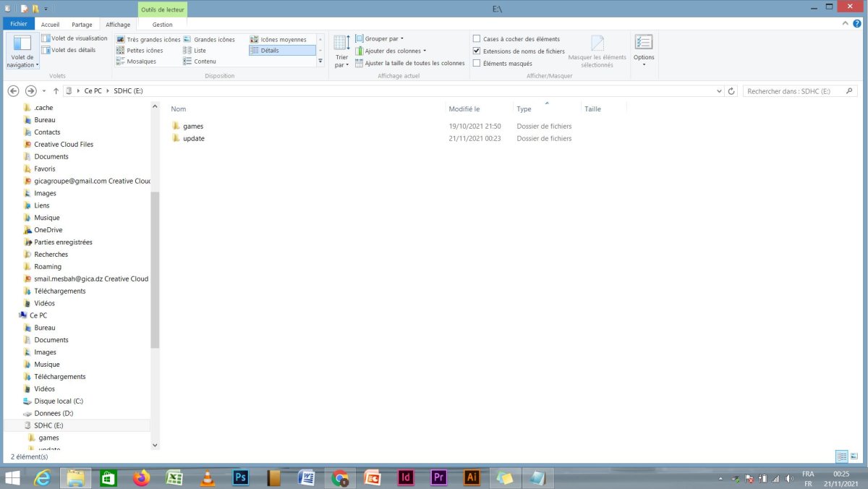Click Masquer les éléments sélectionnés
Viewport: 868px width, 489px height.
(597, 52)
